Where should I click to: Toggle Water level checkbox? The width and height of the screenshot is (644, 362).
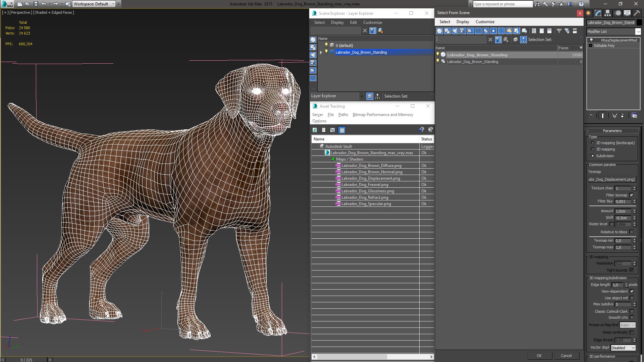(x=611, y=224)
